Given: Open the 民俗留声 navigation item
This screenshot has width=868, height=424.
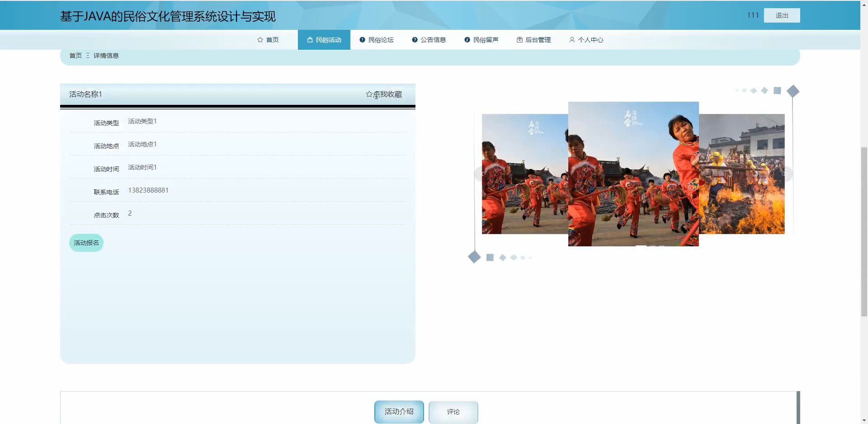Looking at the screenshot, I should (x=481, y=40).
